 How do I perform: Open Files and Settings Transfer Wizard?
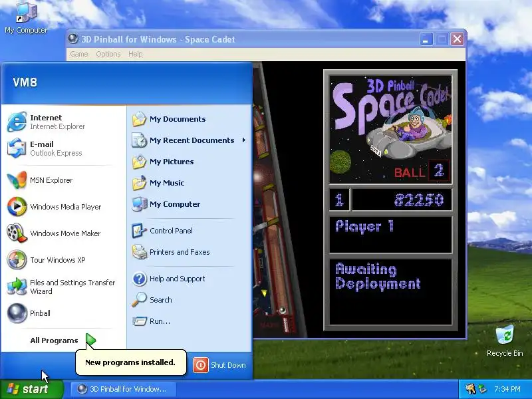point(63,287)
